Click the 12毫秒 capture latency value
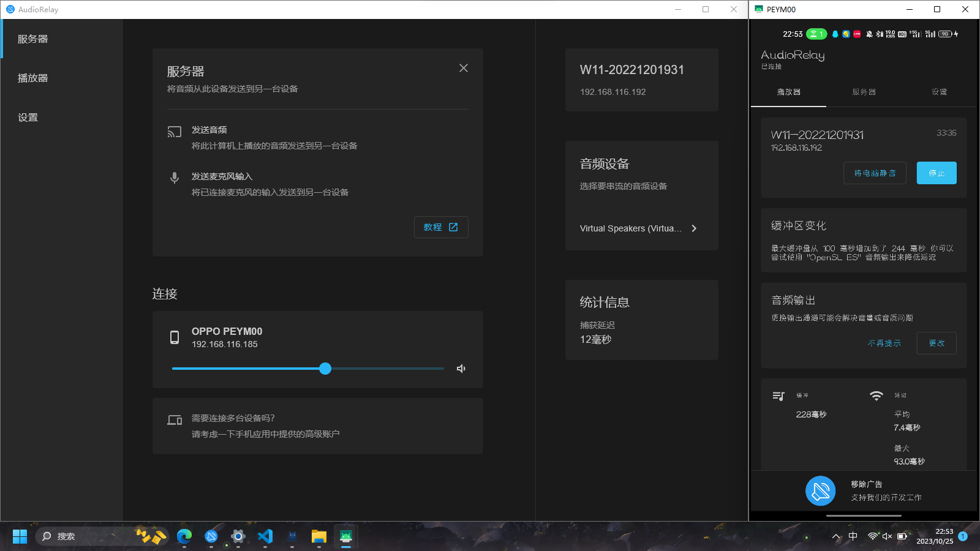Image resolution: width=980 pixels, height=551 pixels. coord(596,340)
